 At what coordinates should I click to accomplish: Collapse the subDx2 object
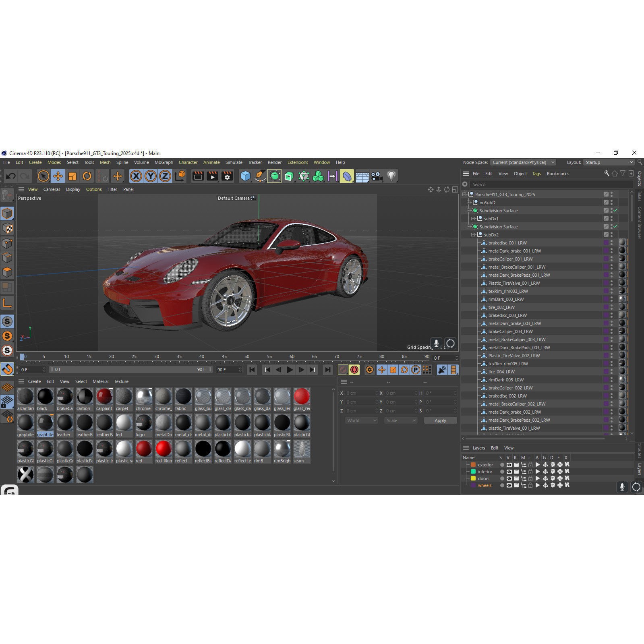tap(473, 235)
